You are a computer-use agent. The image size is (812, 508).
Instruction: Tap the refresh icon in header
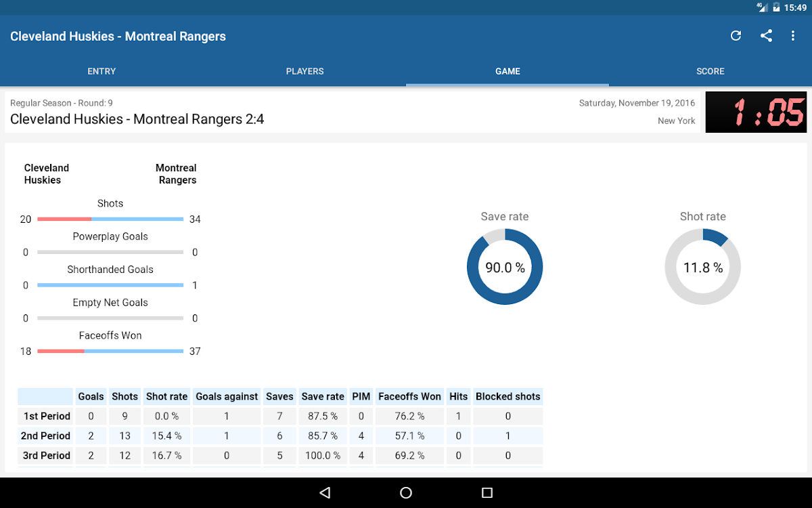(736, 36)
